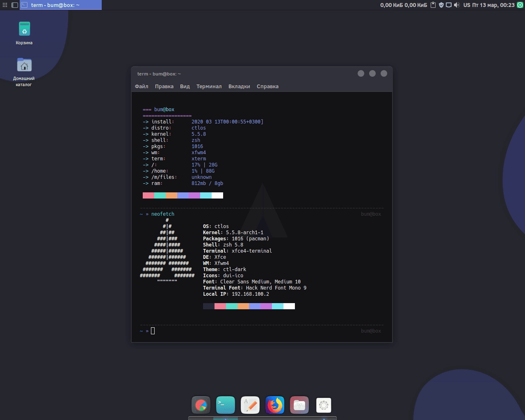The width and height of the screenshot is (525, 420).
Task: Open the Вид menu in terminal
Action: [185, 86]
